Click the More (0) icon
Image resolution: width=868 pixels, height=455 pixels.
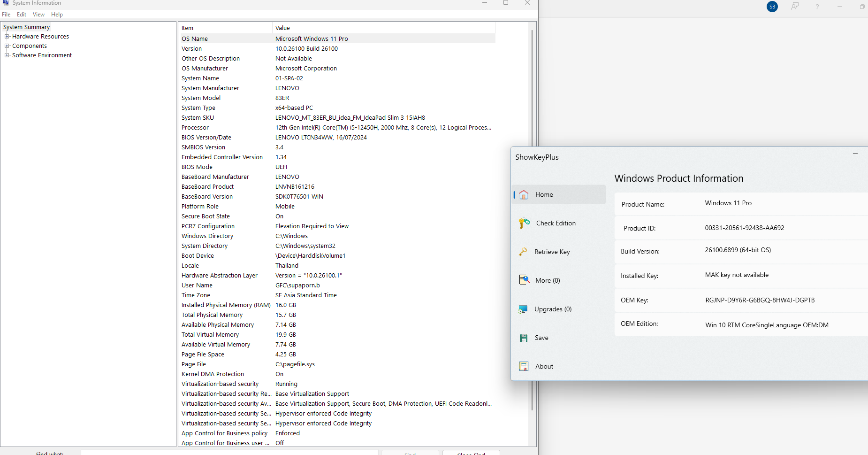[524, 280]
